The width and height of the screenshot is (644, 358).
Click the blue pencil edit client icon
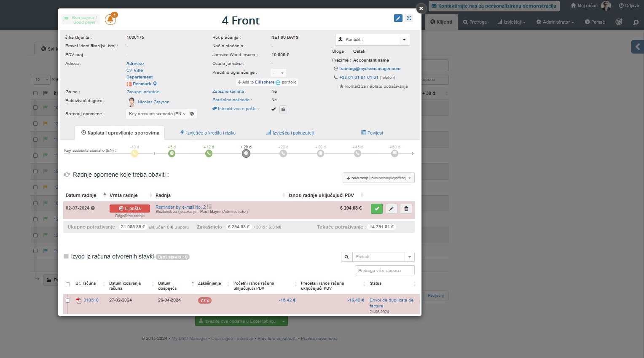(398, 18)
